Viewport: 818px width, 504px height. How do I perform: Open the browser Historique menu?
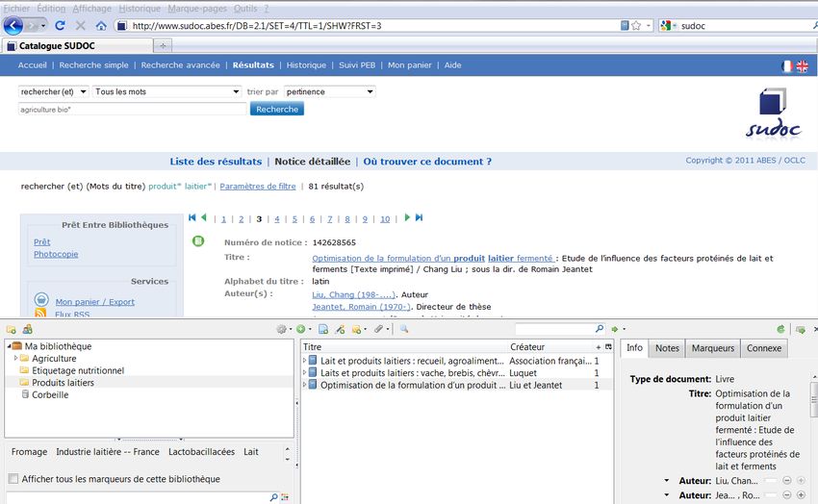click(x=140, y=9)
